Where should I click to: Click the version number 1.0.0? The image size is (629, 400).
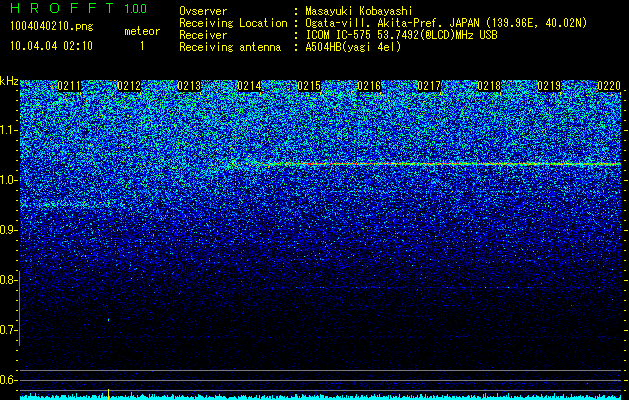click(136, 9)
